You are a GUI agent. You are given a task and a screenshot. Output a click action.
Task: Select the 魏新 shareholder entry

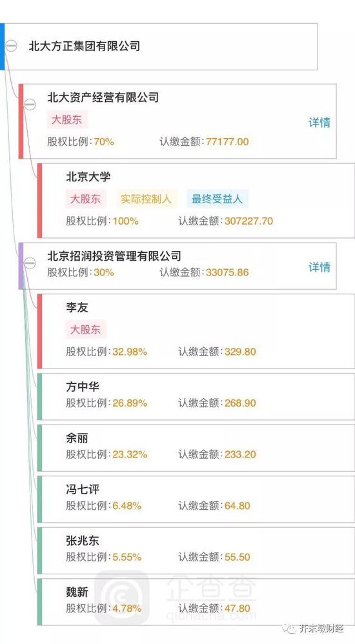[196, 601]
